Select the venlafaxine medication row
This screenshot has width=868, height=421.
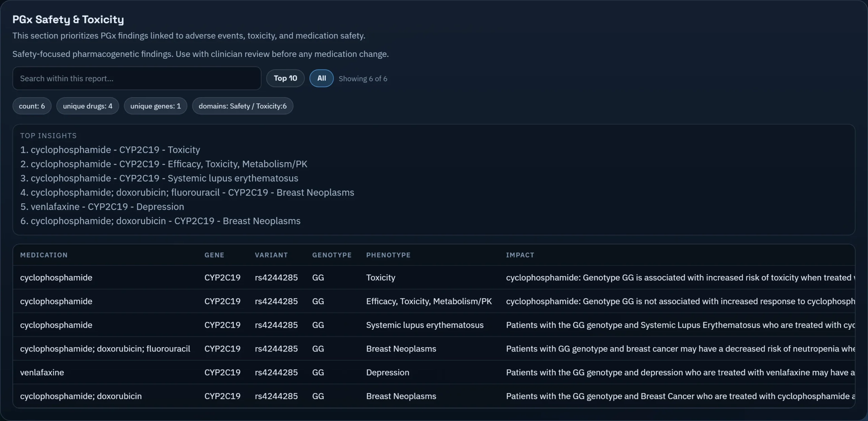(42, 372)
